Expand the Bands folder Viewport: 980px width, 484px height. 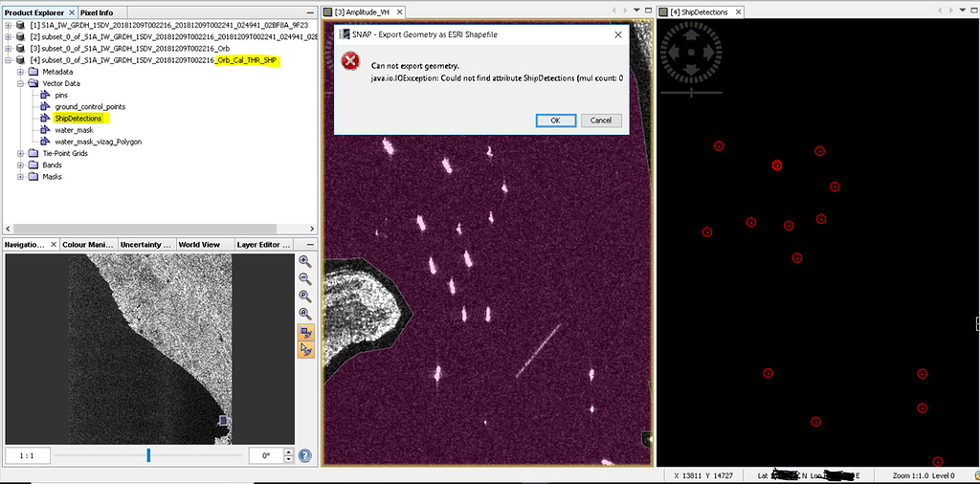(21, 165)
